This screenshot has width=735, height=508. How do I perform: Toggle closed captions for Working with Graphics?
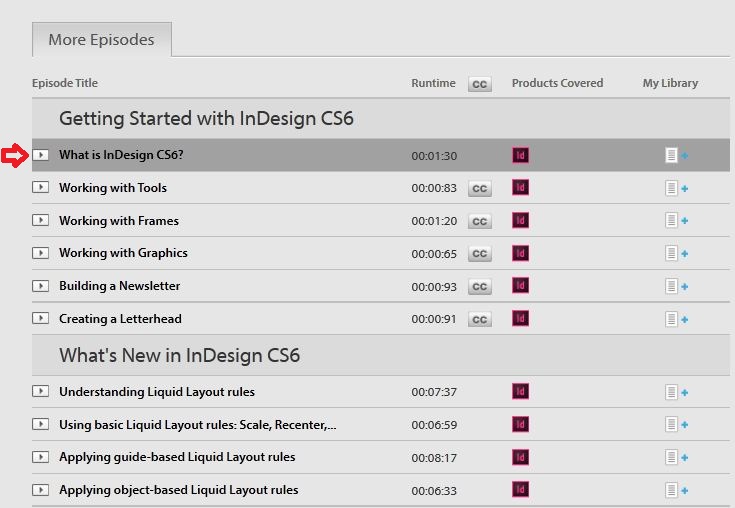pos(480,254)
